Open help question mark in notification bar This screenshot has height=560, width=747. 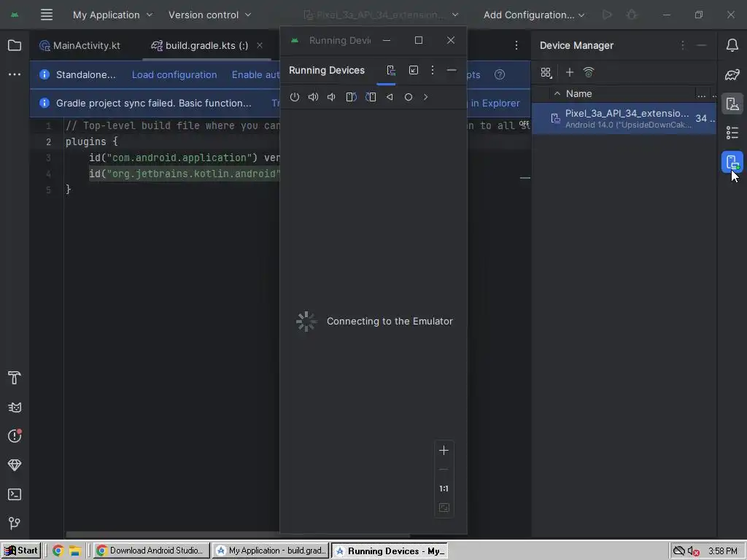[x=499, y=75]
